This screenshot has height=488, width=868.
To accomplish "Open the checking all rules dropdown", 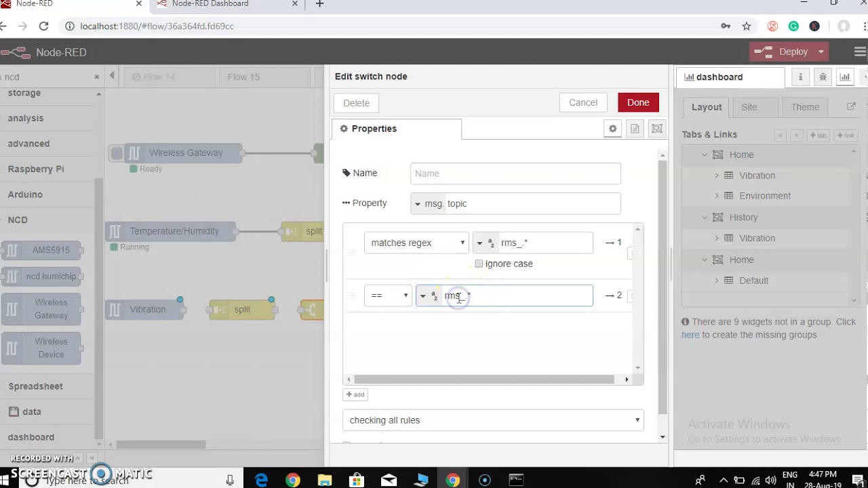I will pos(493,420).
